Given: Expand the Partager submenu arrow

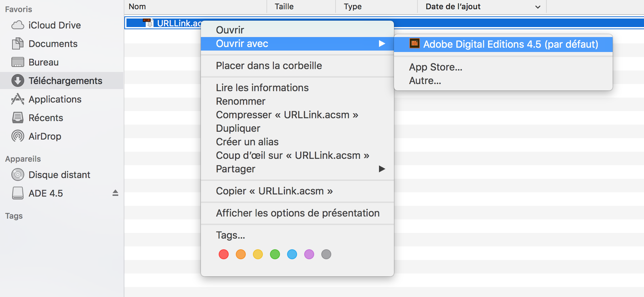Looking at the screenshot, I should pos(382,169).
